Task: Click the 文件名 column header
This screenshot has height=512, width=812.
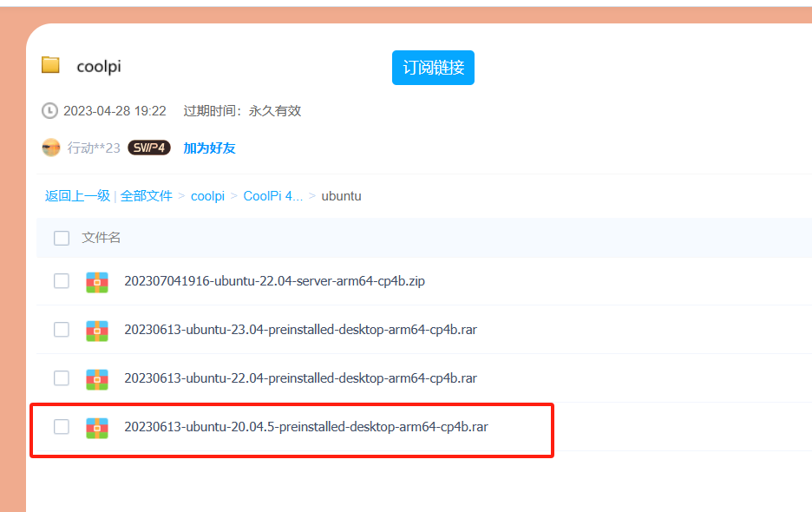Action: pyautogui.click(x=101, y=238)
